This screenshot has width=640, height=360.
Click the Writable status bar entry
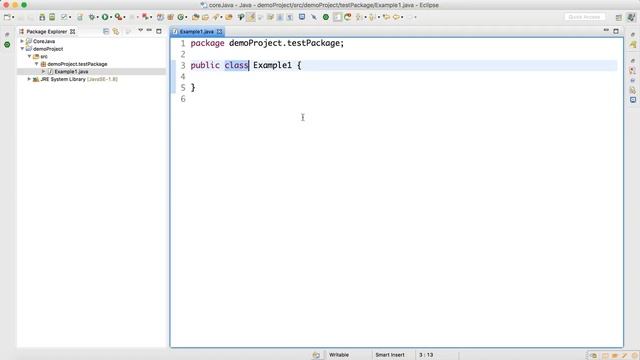339,355
